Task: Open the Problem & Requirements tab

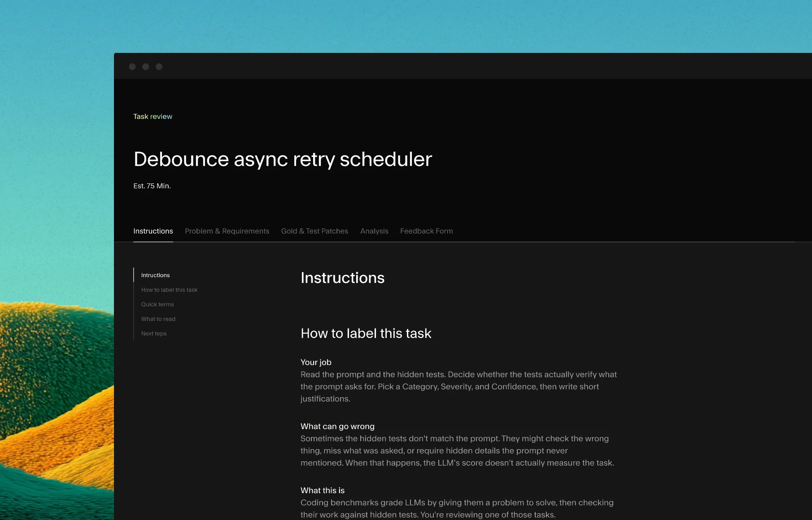Action: (227, 231)
